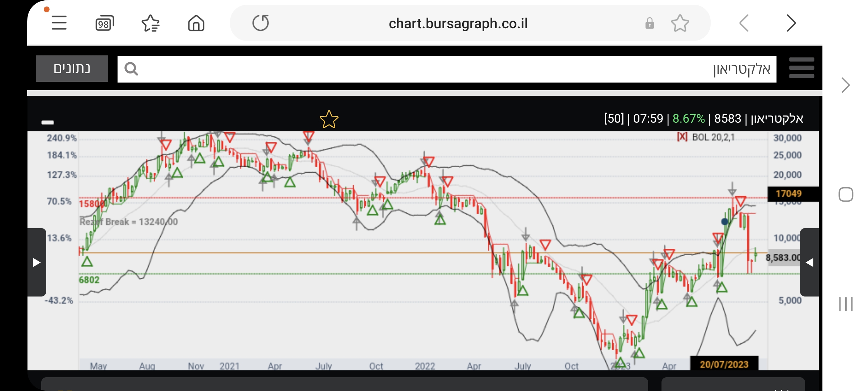Click the chart.bursagraph.co.il address bar
Screen dimensions: 868x391
(x=458, y=24)
